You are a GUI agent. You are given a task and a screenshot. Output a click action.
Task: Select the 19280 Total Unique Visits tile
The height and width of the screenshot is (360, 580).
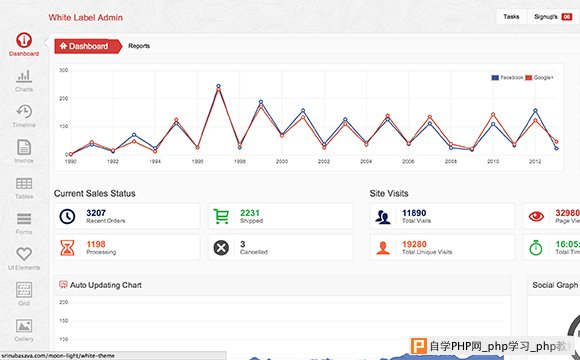442,247
